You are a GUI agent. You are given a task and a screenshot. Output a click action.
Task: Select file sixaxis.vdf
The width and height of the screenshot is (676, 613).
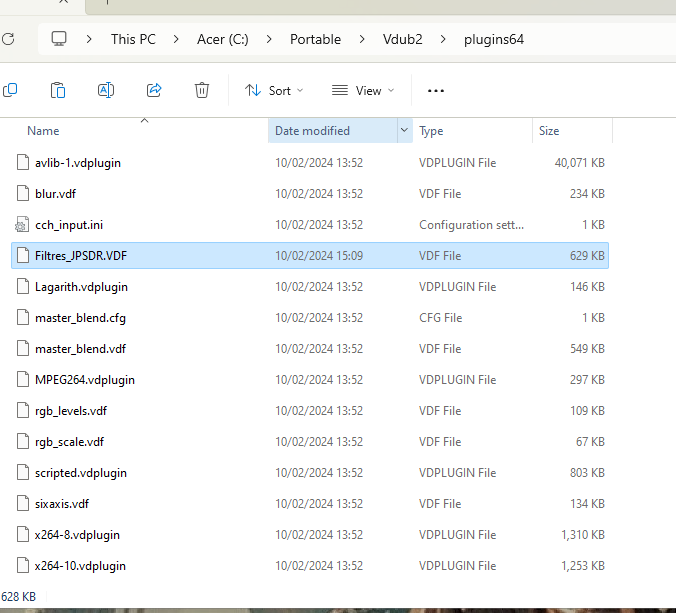click(x=310, y=504)
